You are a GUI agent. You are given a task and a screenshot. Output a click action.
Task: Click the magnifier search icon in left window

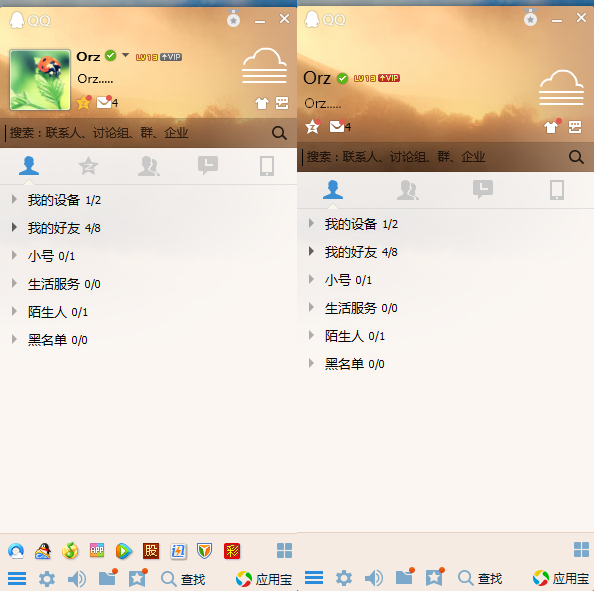click(x=279, y=133)
